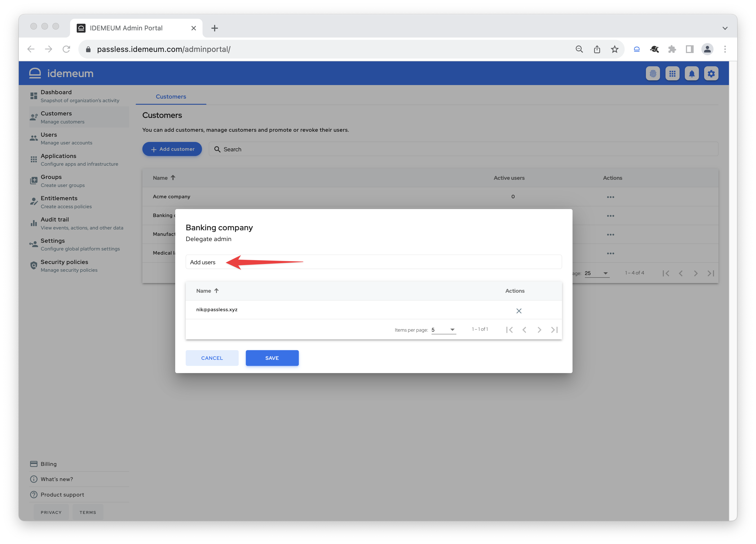Screen dimensions: 756x544
Task: Focus the Add users input field
Action: click(373, 262)
